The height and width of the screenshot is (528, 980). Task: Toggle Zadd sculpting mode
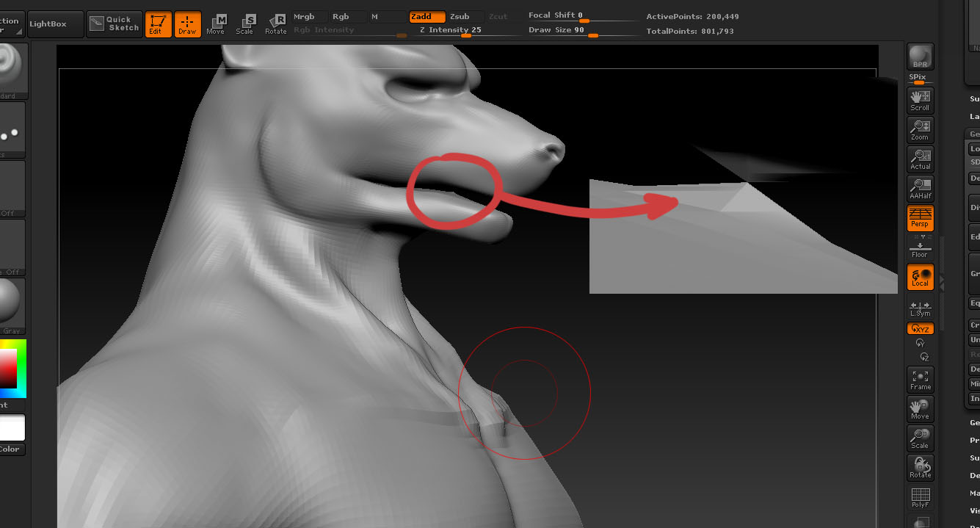(x=427, y=16)
